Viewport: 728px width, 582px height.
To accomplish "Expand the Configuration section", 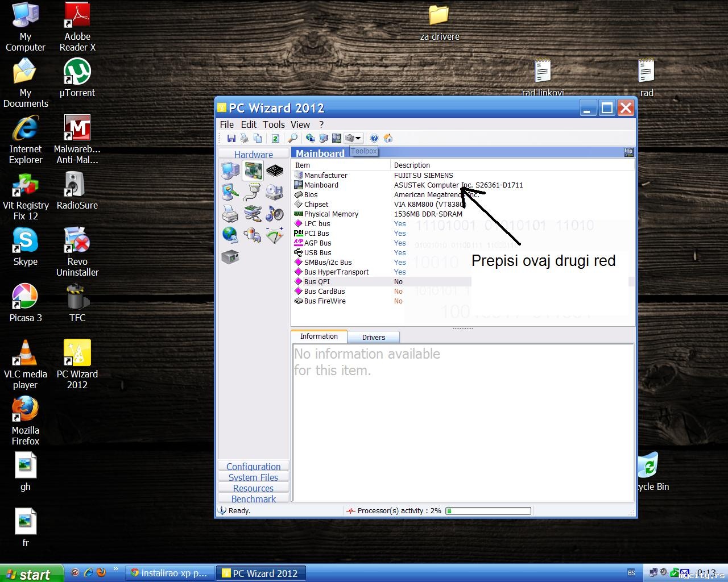I will tap(253, 466).
